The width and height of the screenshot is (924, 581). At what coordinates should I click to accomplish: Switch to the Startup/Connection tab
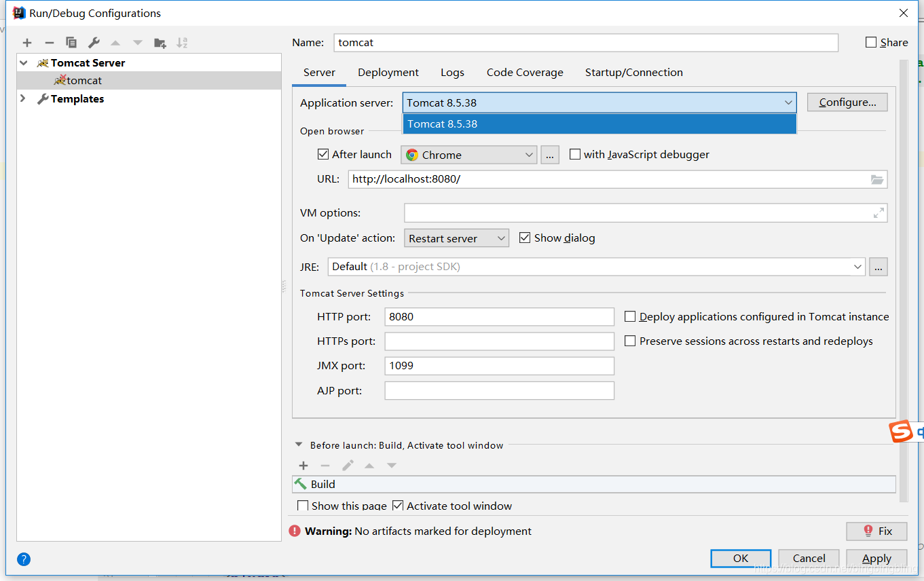pos(634,73)
